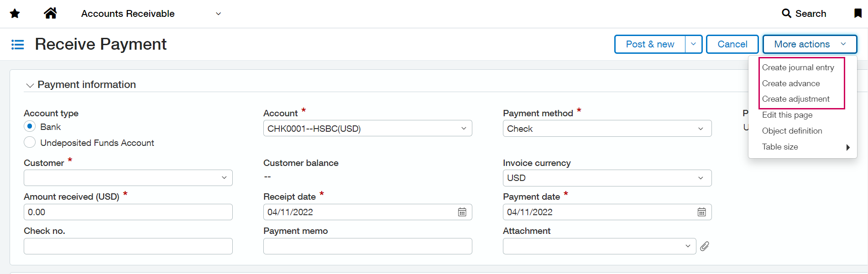The width and height of the screenshot is (868, 274).
Task: Click the Amount received (USD) field
Action: tap(128, 212)
